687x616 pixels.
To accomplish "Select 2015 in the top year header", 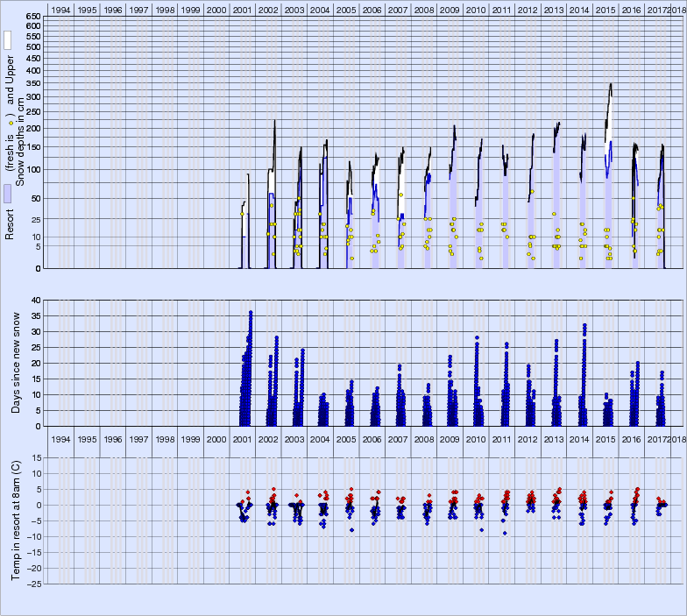I will click(x=604, y=9).
